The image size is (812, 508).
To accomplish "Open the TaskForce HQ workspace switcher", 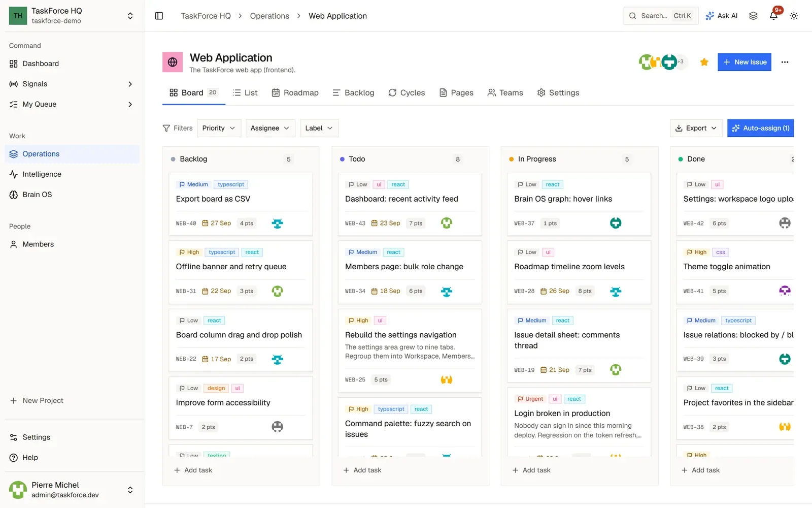I will [x=72, y=16].
